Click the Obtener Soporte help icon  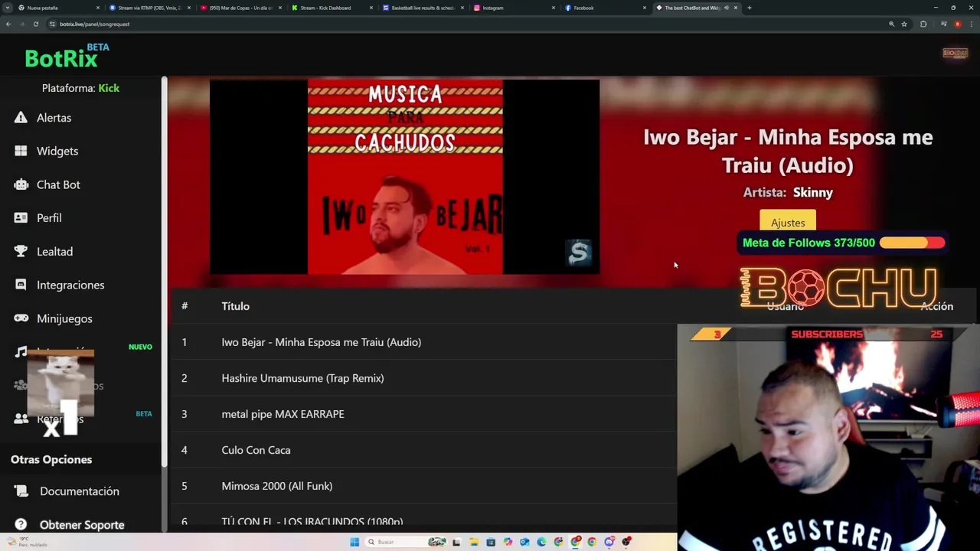(21, 525)
